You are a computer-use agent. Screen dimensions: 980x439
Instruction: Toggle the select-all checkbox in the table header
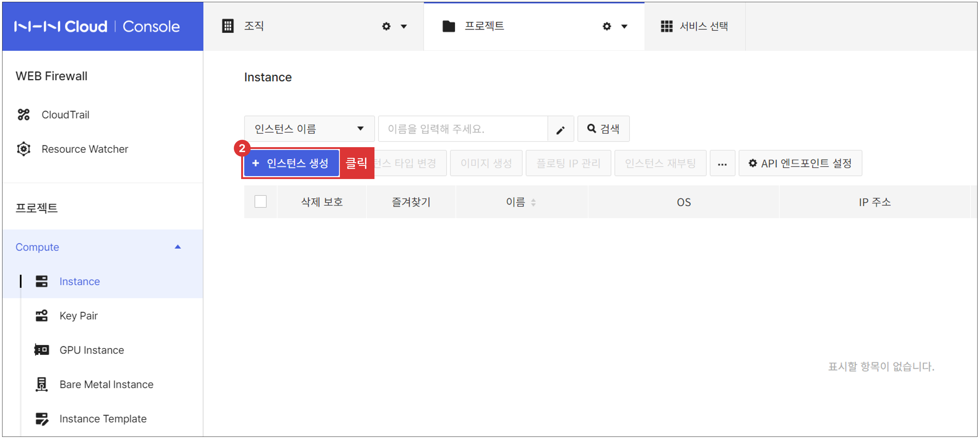[x=260, y=202]
